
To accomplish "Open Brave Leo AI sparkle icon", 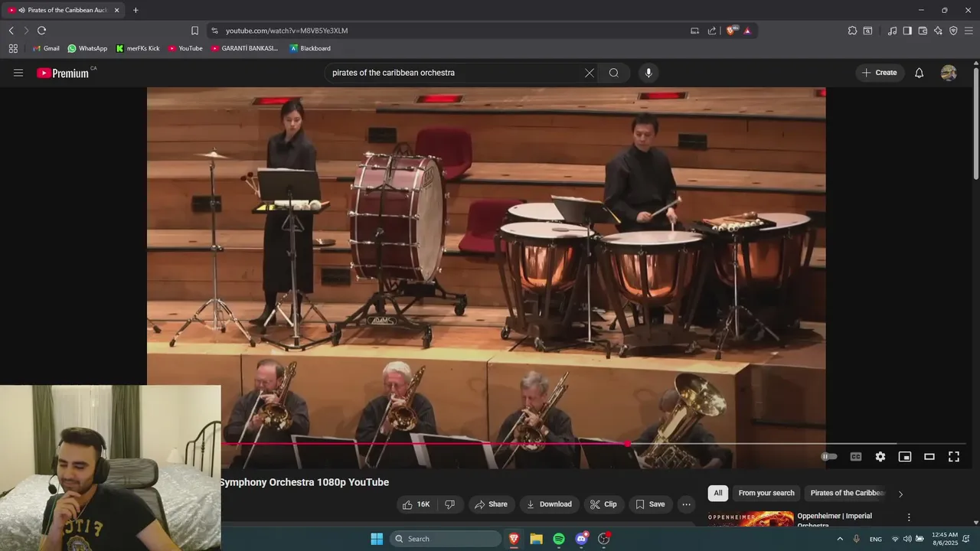I will (x=938, y=31).
